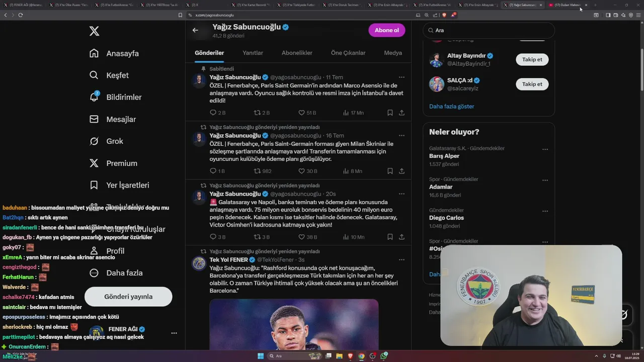Image resolution: width=644 pixels, height=362 pixels.
Task: Open Yer İşaretleri bookmarks page
Action: coord(119,185)
